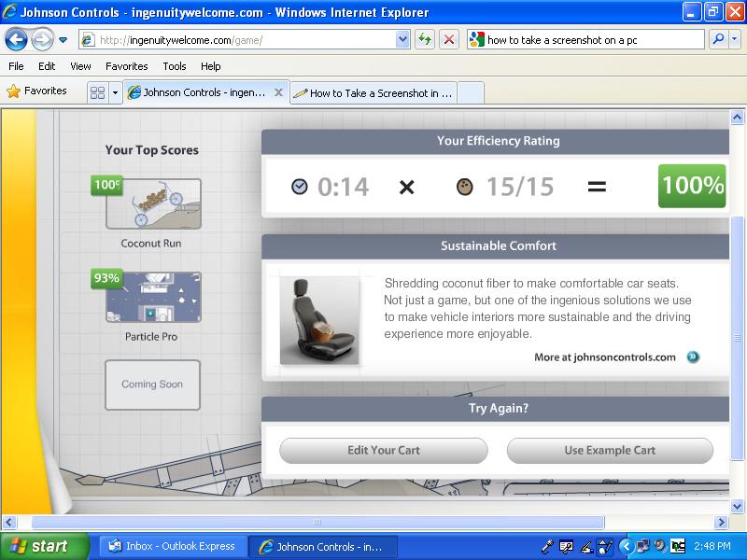Close the Johnson Controls tab
Image resolution: width=747 pixels, height=560 pixels.
click(x=278, y=92)
